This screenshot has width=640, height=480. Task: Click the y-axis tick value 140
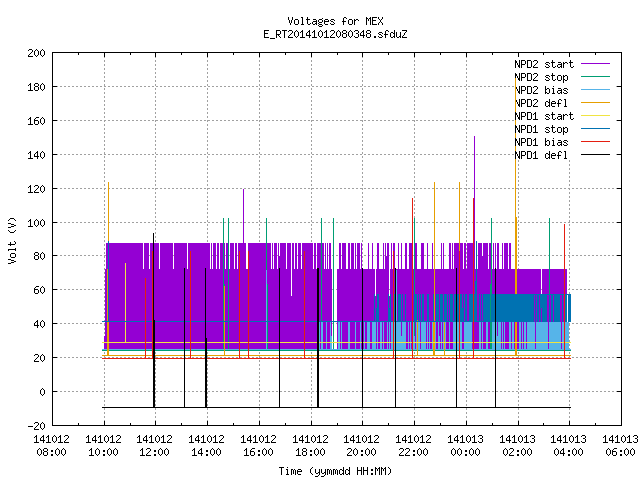36,155
